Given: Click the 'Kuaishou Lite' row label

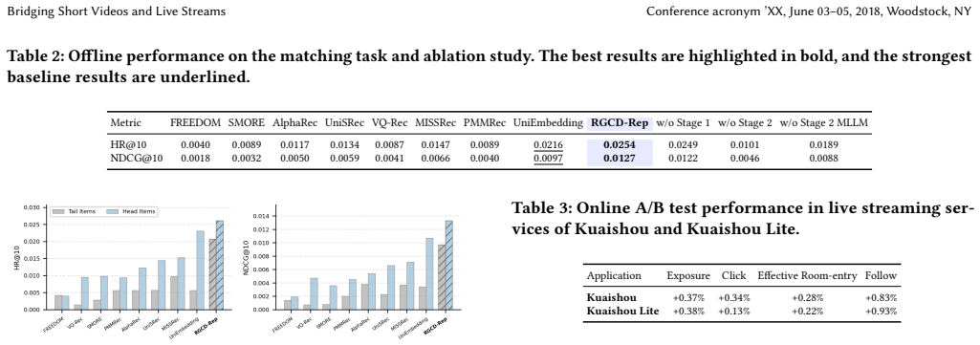Looking at the screenshot, I should point(623,311).
